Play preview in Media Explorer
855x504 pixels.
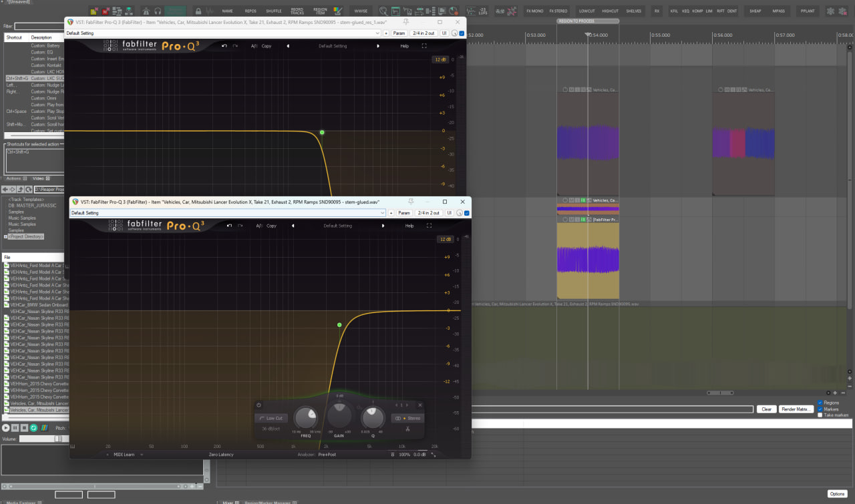pos(6,427)
